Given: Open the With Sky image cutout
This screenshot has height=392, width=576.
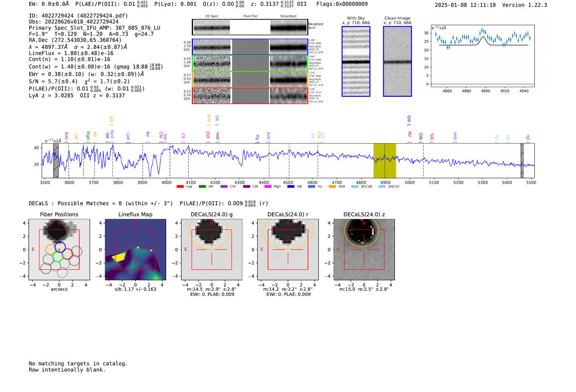Looking at the screenshot, I should click(x=356, y=62).
